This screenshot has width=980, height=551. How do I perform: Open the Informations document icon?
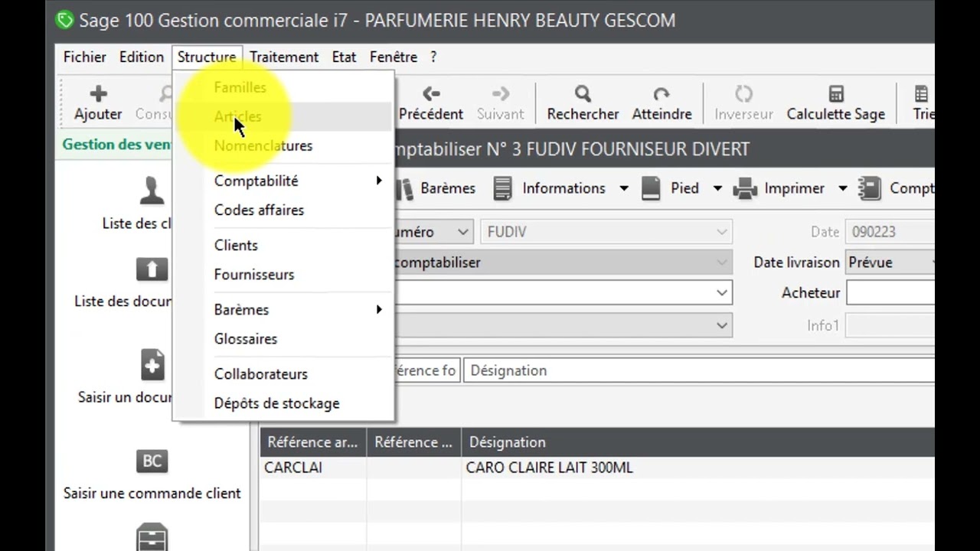pyautogui.click(x=502, y=188)
